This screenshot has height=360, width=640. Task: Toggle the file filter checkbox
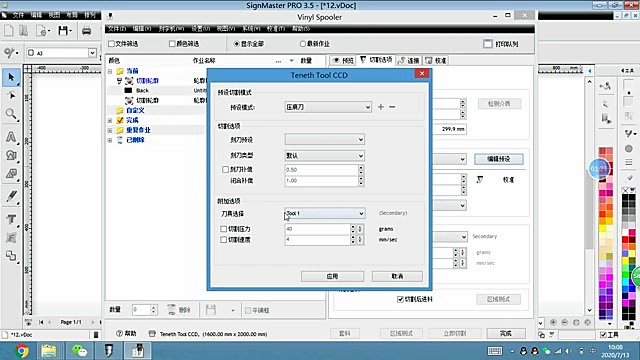pos(111,44)
